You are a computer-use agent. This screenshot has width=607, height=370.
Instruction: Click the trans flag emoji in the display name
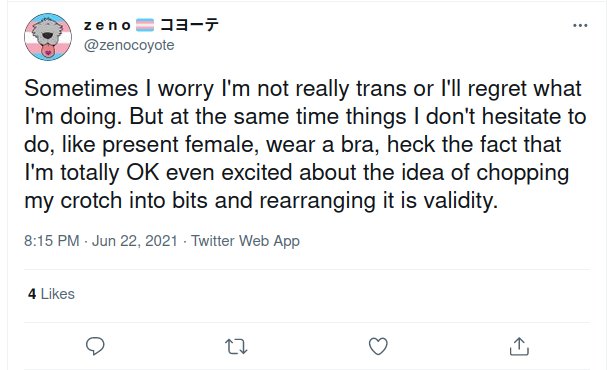click(145, 25)
